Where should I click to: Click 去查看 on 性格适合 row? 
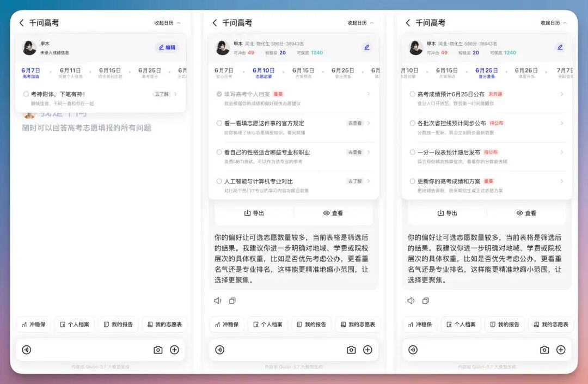point(355,153)
